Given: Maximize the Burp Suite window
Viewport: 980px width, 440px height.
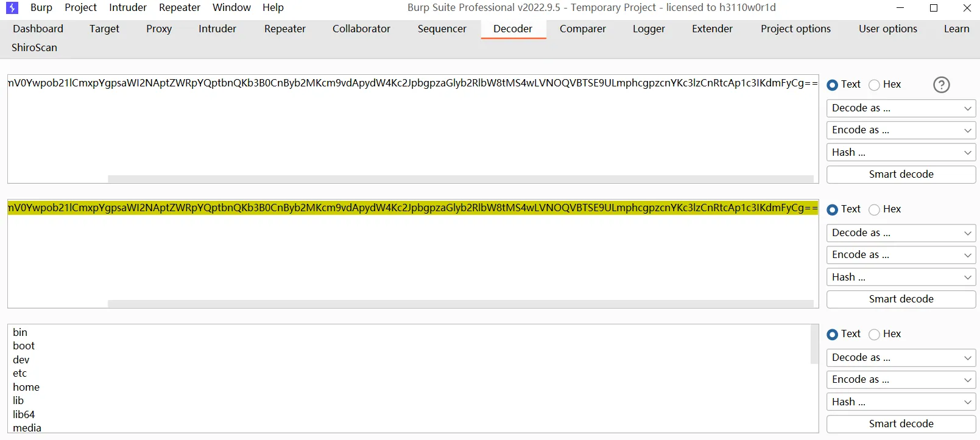Looking at the screenshot, I should (934, 8).
